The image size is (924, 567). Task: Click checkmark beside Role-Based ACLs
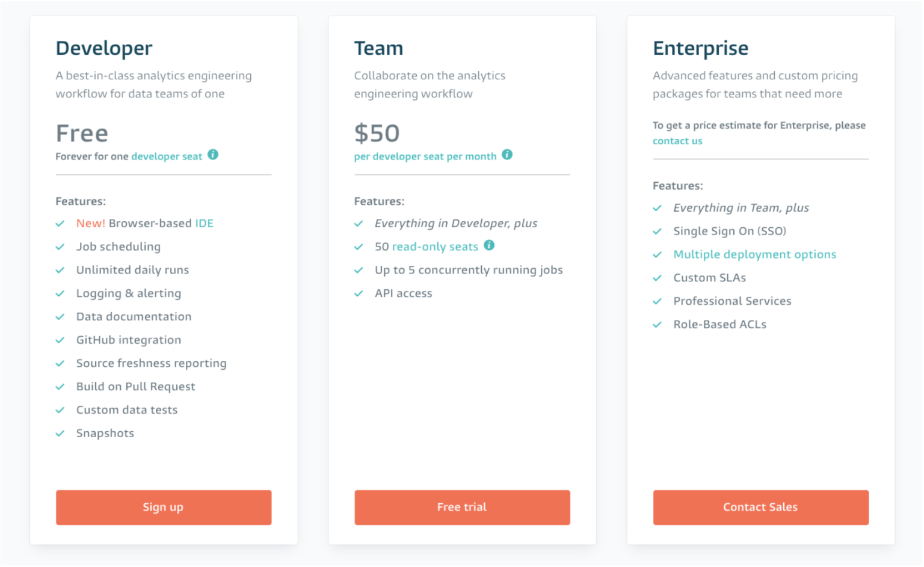point(658,325)
